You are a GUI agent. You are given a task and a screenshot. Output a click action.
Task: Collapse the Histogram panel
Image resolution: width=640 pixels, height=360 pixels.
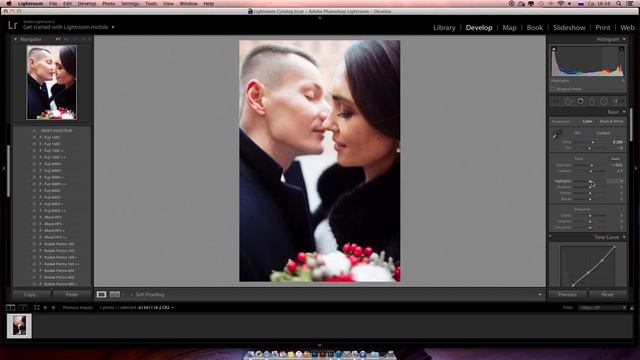624,39
